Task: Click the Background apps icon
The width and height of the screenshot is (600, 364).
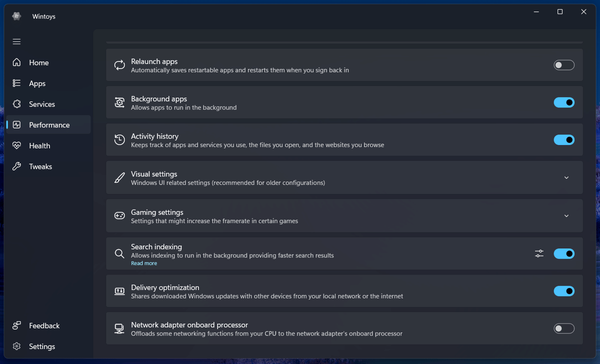Action: click(119, 102)
